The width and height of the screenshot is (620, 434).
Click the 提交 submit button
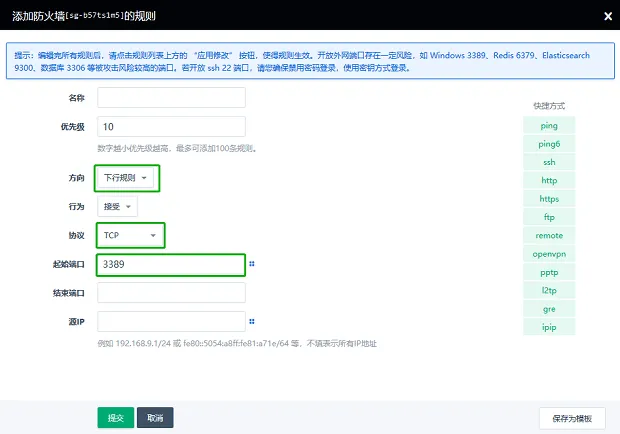coord(115,417)
